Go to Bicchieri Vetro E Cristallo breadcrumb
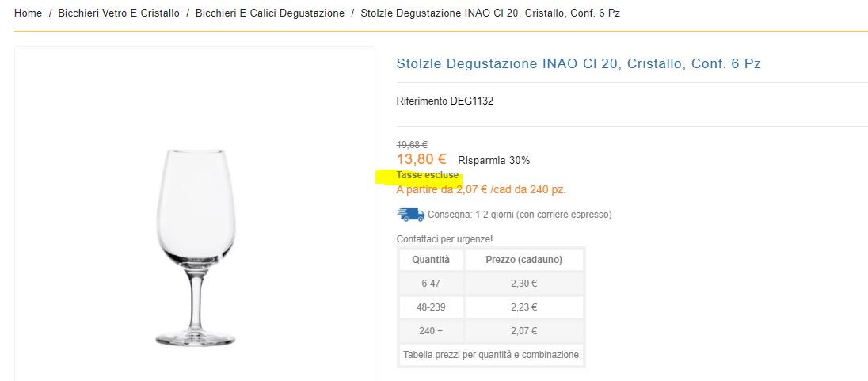The image size is (868, 381). 119,13
